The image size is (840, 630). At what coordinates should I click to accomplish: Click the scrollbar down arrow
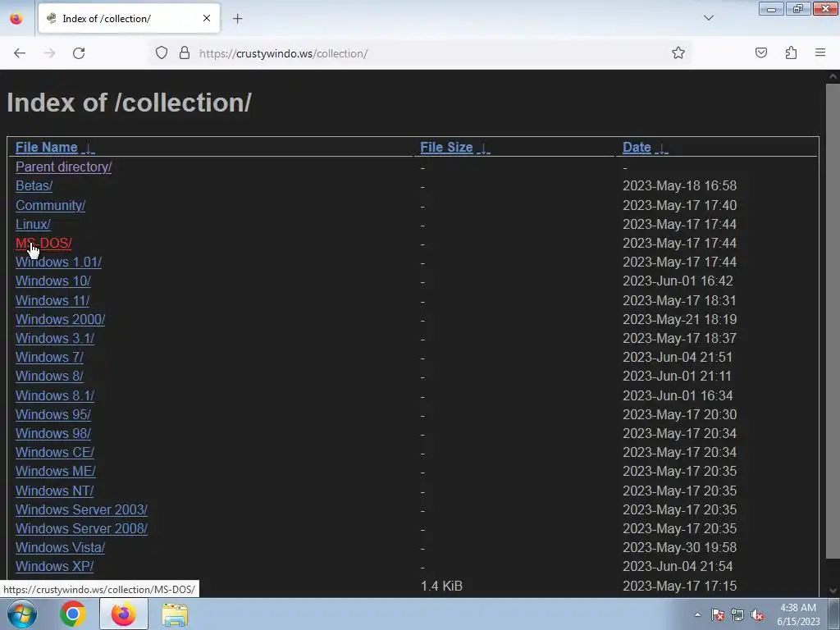coord(833,591)
